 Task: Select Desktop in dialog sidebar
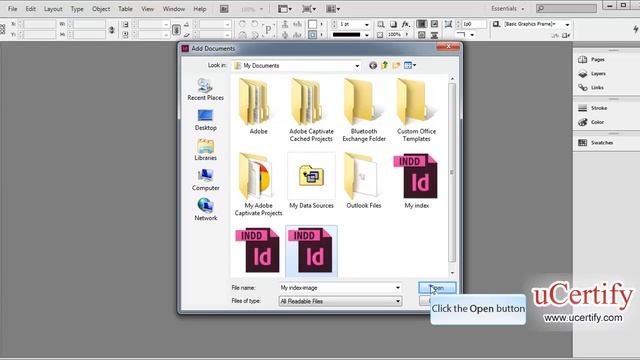click(205, 120)
